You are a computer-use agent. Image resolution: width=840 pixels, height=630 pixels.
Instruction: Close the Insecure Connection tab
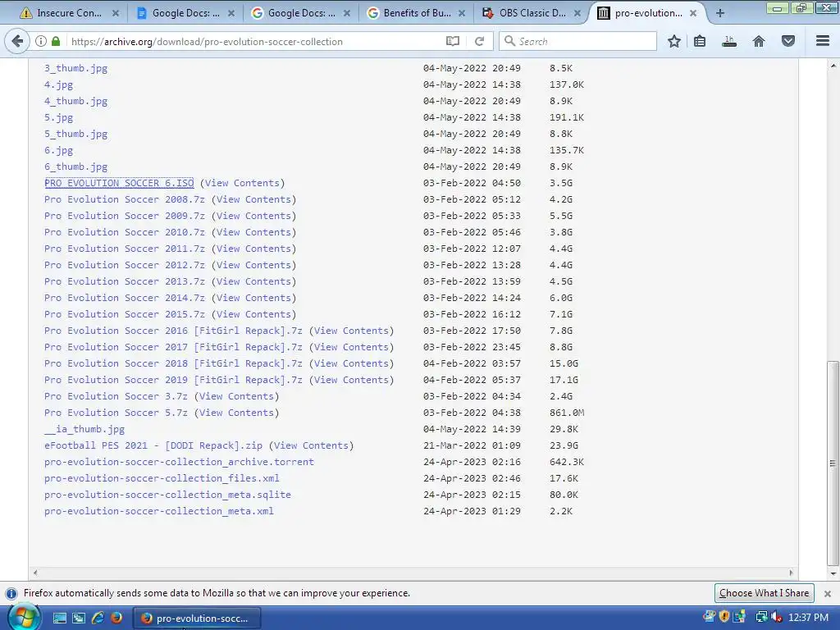[x=115, y=13]
